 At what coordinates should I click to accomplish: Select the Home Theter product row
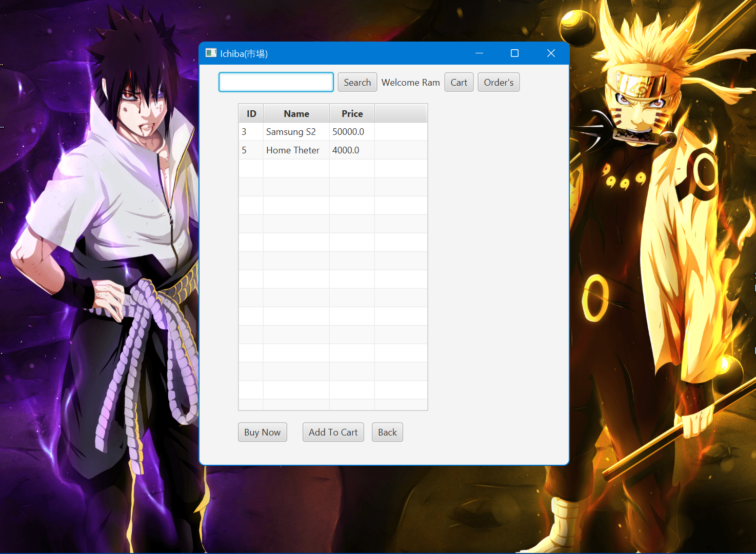pos(333,150)
